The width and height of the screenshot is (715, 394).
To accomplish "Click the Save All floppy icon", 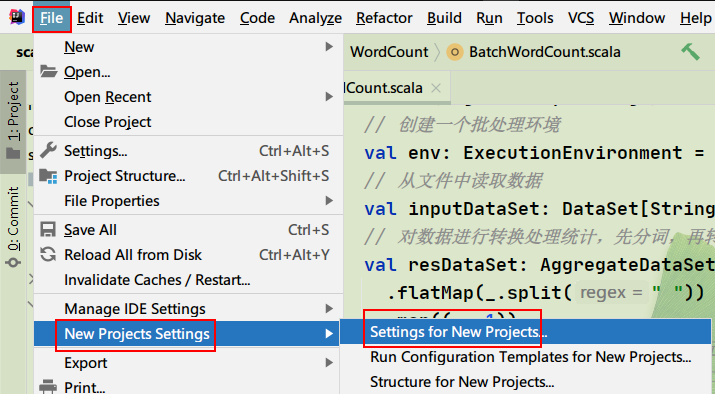I will tap(48, 229).
